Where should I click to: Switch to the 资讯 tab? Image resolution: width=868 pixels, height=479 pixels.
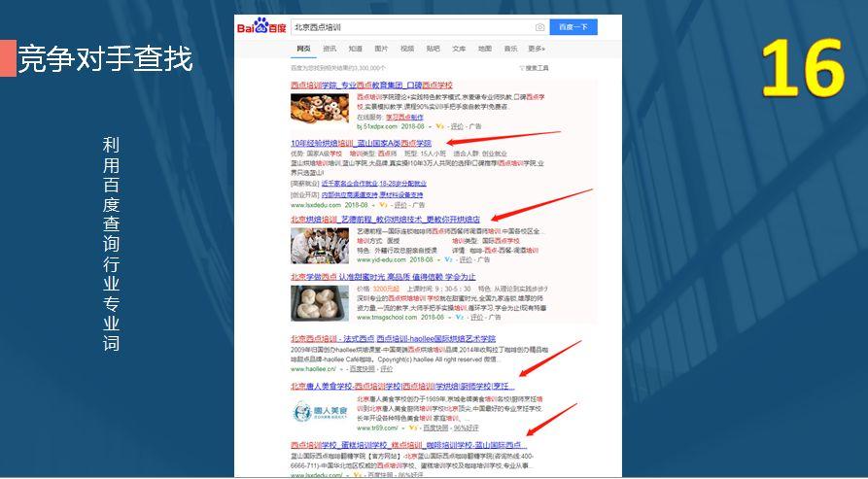[x=330, y=49]
